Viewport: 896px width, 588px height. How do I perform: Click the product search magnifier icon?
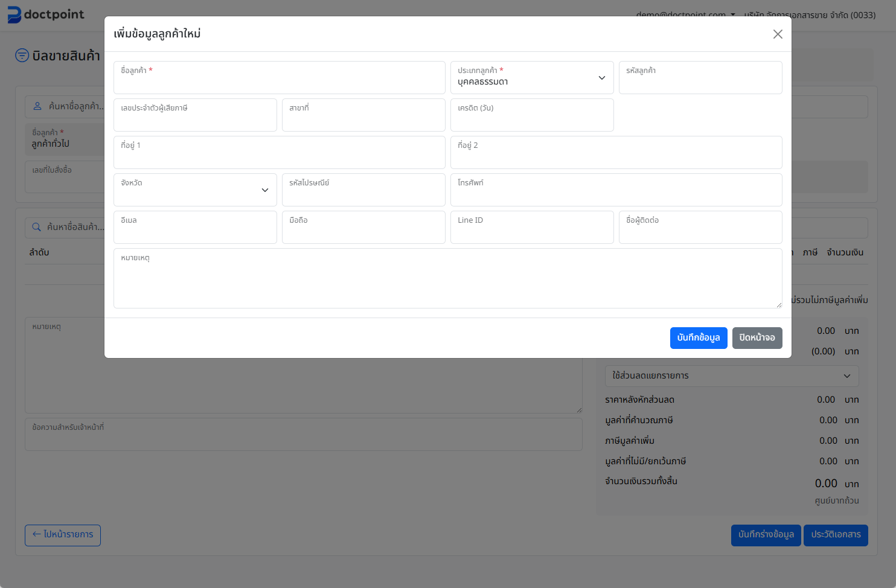[37, 227]
